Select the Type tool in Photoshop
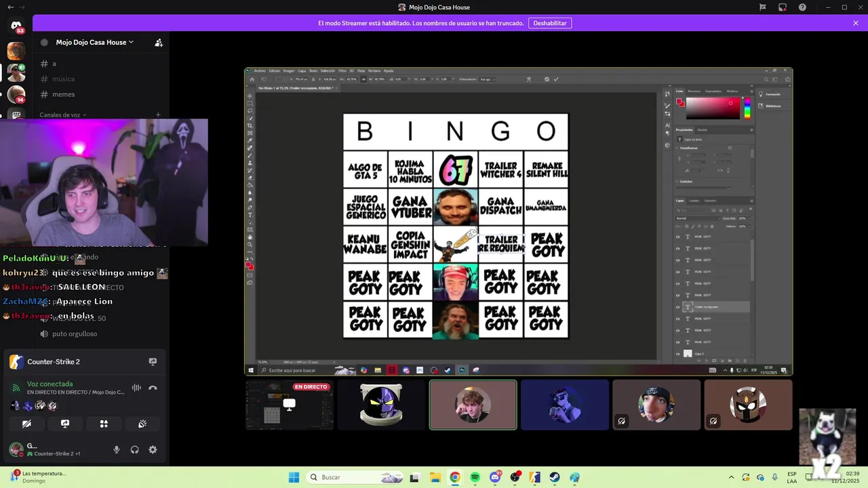This screenshot has width=868, height=488. [x=250, y=216]
